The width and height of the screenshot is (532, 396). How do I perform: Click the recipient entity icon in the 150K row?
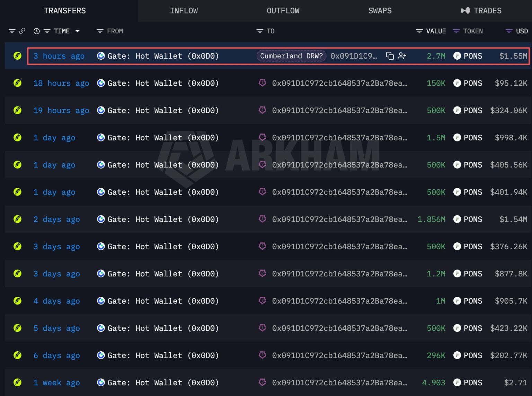tap(263, 83)
